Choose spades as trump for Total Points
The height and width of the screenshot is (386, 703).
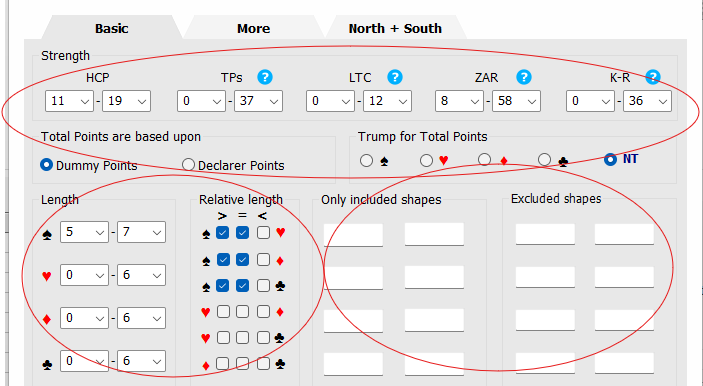pos(366,160)
